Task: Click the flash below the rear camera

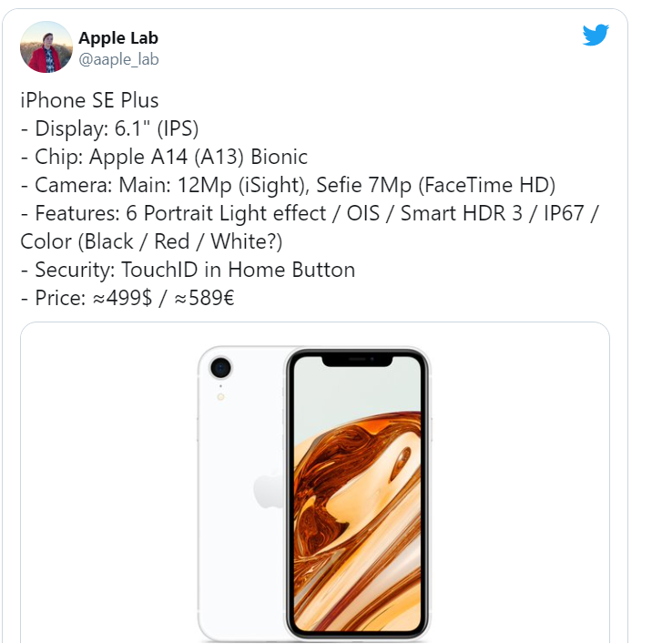Action: tap(220, 397)
